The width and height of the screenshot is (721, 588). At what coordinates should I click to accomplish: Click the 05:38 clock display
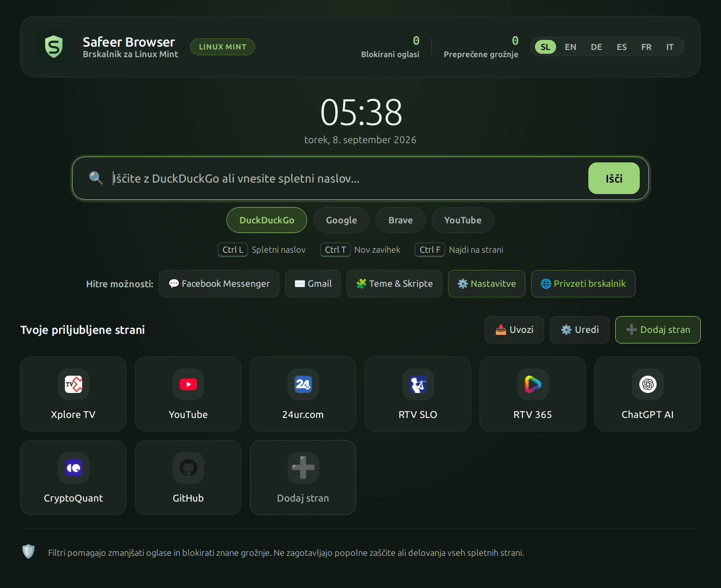click(361, 113)
